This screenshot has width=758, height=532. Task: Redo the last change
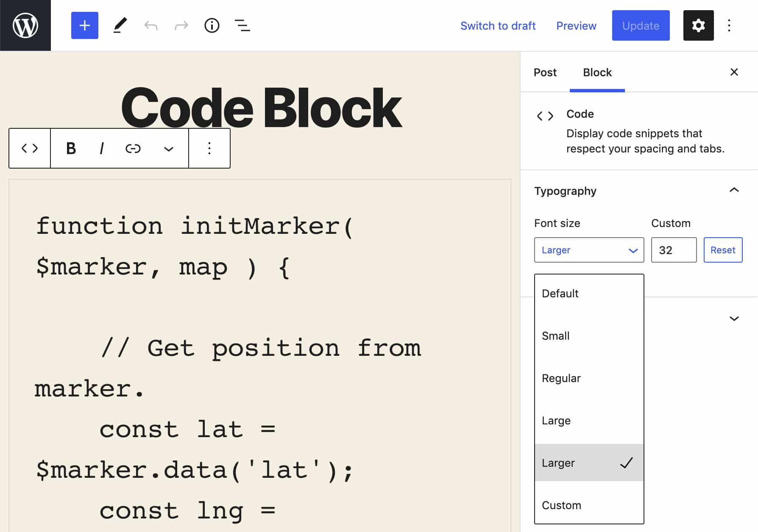point(181,25)
